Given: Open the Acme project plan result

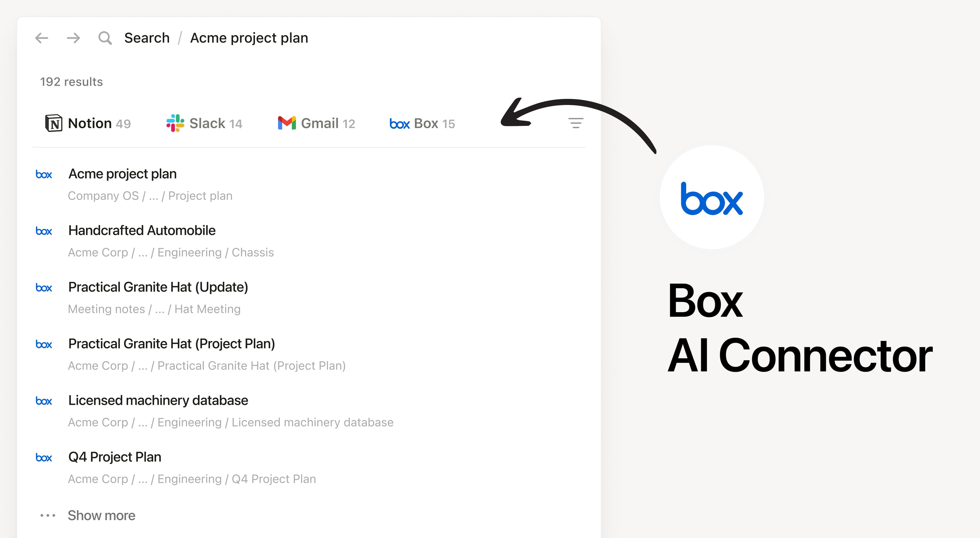Looking at the screenshot, I should click(122, 174).
